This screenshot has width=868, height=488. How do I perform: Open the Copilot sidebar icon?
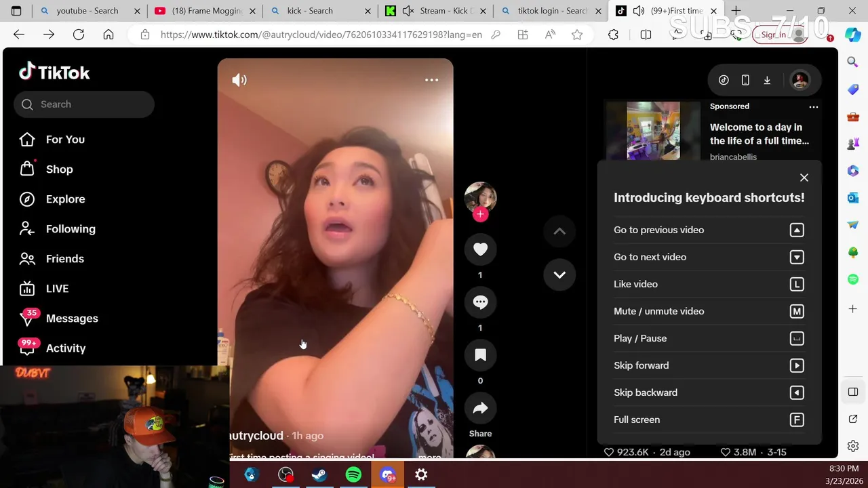[x=853, y=35]
